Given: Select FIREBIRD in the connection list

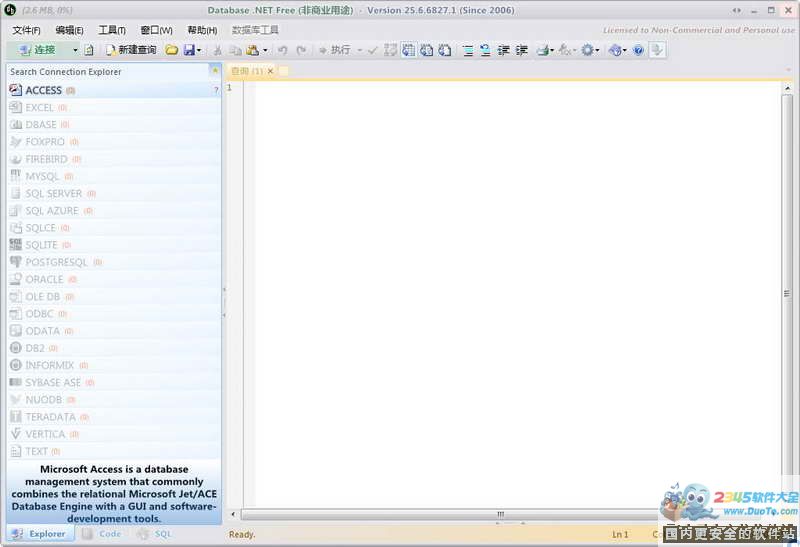Looking at the screenshot, I should point(114,159).
